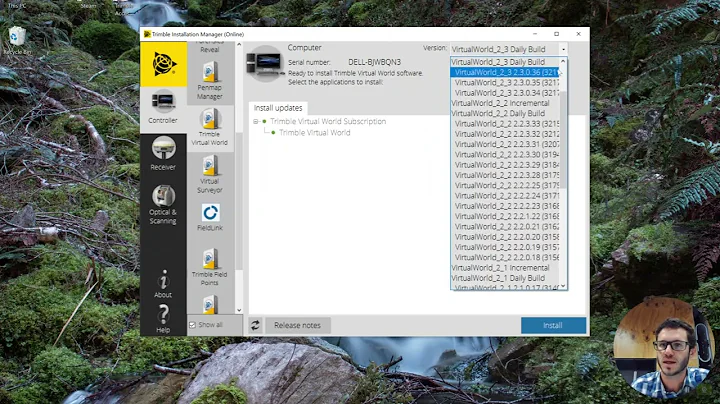Pick VirtualWorld_2_3 Daily Build list entry
The height and width of the screenshot is (404, 720).
[x=505, y=62]
